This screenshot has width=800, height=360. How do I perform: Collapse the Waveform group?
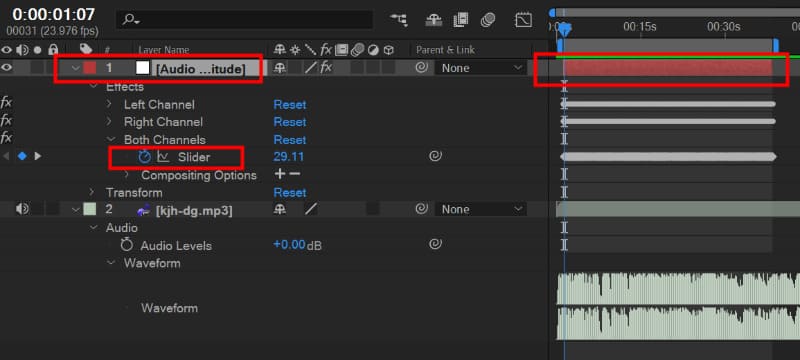(x=111, y=263)
